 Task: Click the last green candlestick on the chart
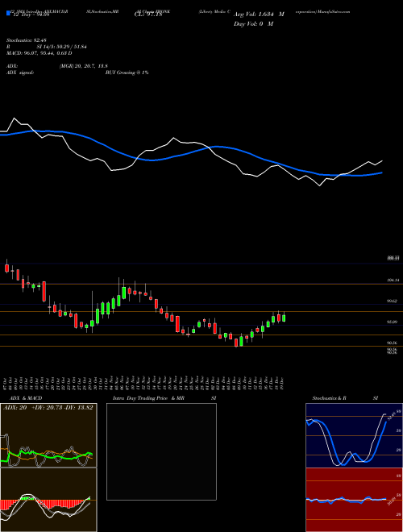point(284,318)
